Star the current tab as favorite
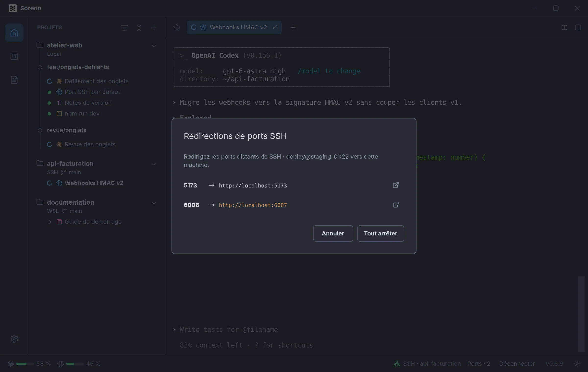 pyautogui.click(x=177, y=27)
